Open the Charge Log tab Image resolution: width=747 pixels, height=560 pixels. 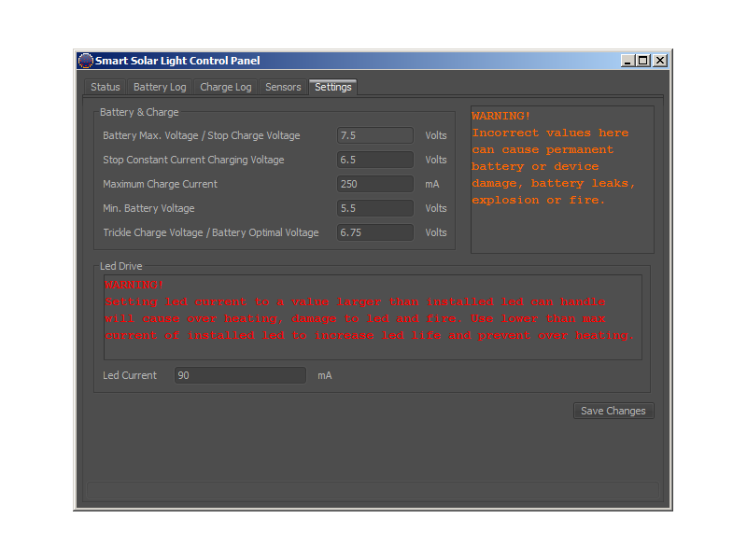click(x=225, y=87)
